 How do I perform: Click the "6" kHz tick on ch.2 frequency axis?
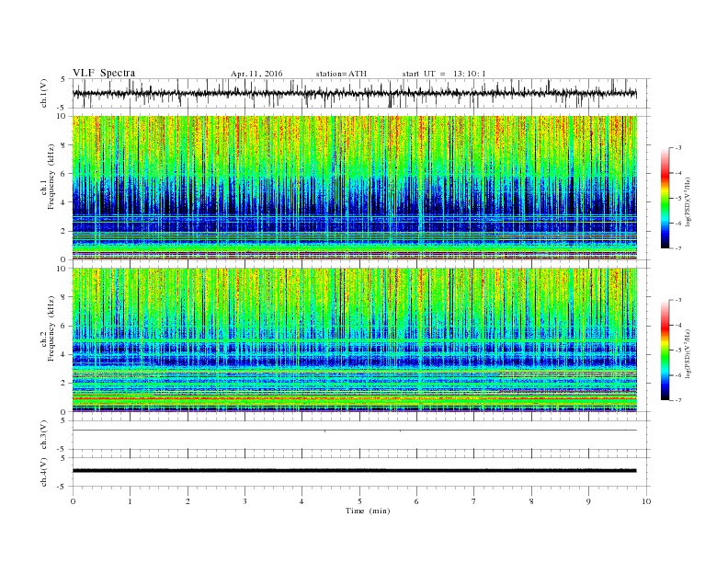point(63,326)
